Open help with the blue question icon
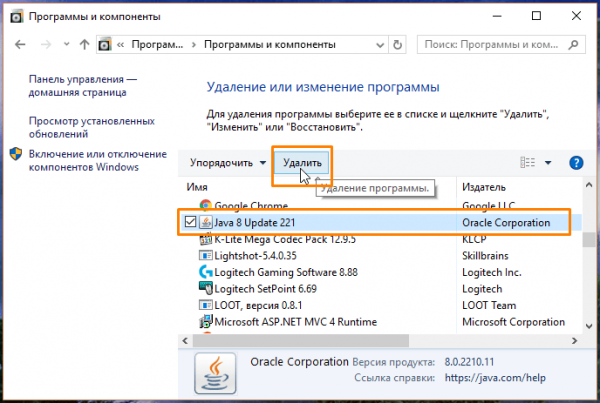This screenshot has width=600, height=403. coord(576,163)
